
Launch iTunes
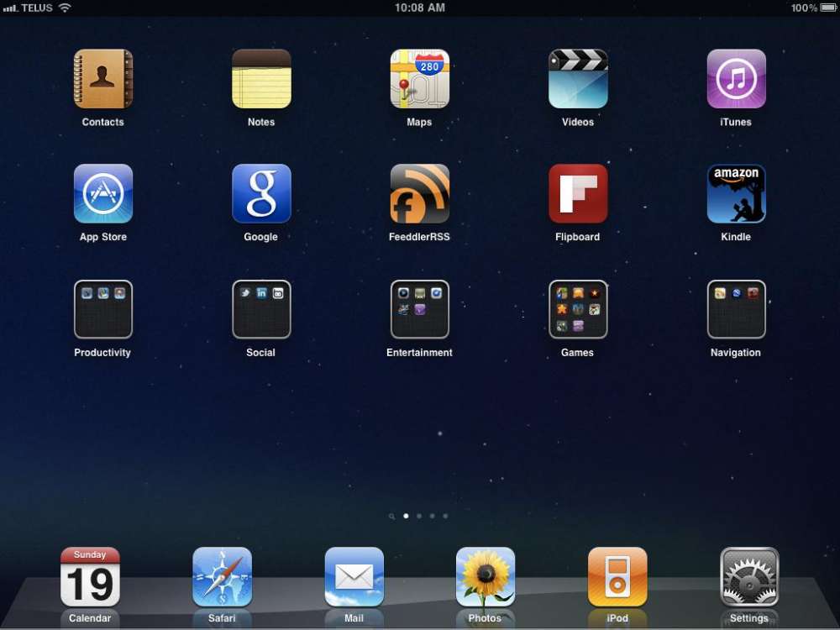pyautogui.click(x=736, y=80)
